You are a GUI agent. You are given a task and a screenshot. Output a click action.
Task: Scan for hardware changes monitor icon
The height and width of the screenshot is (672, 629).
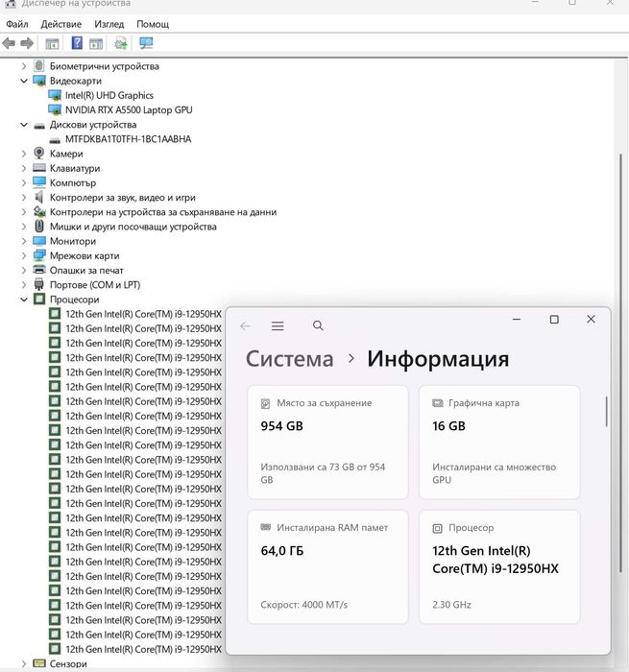pos(146,43)
